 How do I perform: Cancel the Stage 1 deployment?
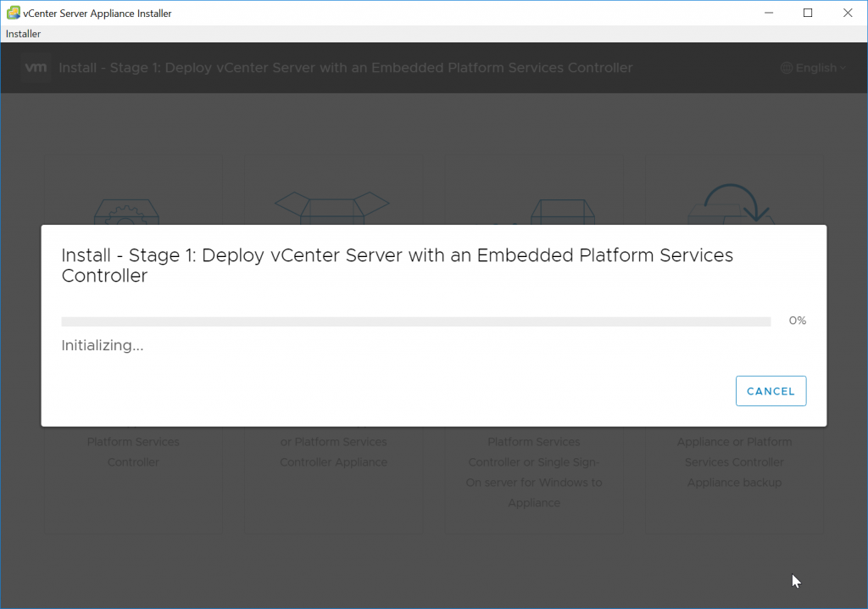click(x=771, y=391)
